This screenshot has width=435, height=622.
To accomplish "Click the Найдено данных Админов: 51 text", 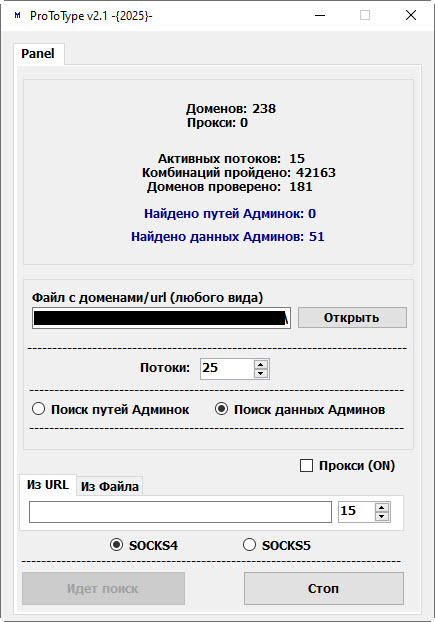I will [x=228, y=237].
